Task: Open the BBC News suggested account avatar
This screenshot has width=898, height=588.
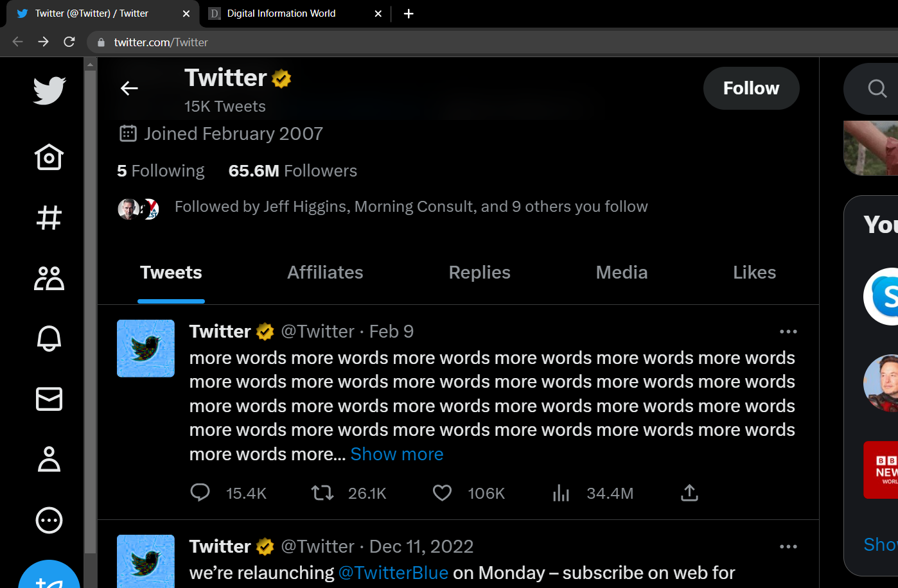Action: click(881, 470)
